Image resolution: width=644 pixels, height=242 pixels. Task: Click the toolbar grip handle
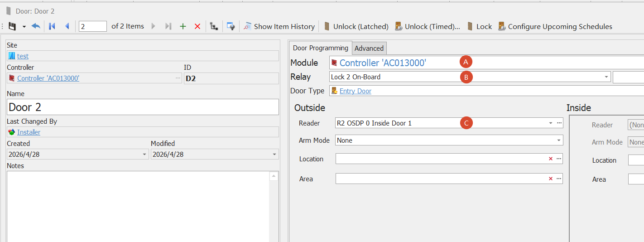coord(3,26)
